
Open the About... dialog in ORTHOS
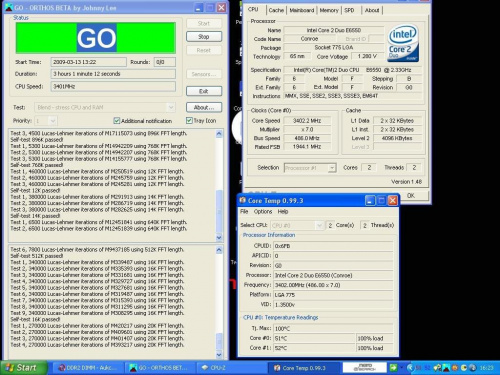tap(204, 107)
